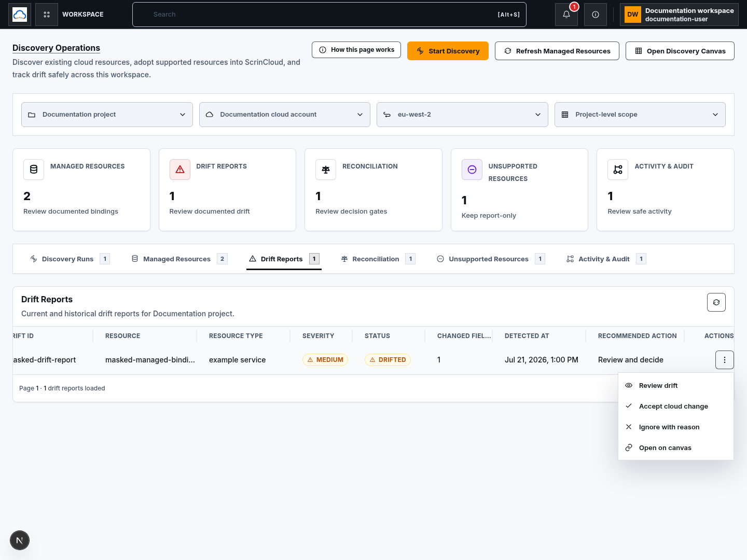
Task: Click the Managed Resources card database icon
Action: click(34, 170)
